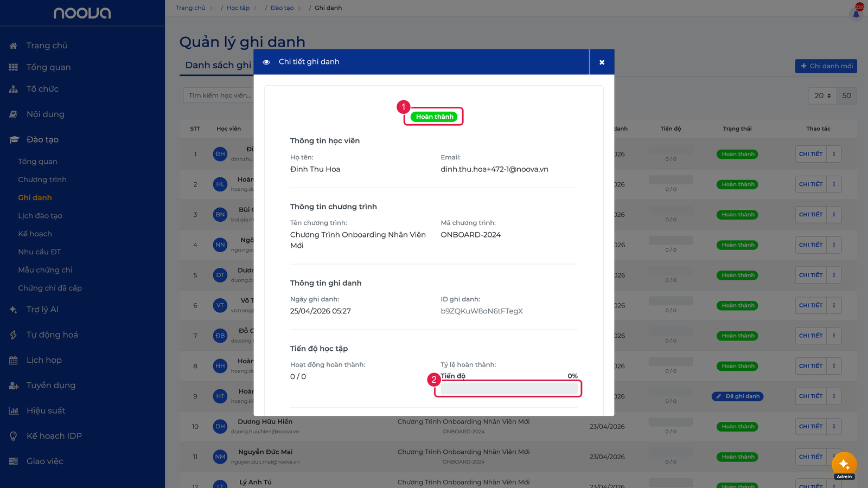Click the Tiến độ progress bar
The height and width of the screenshot is (488, 868).
click(x=509, y=389)
